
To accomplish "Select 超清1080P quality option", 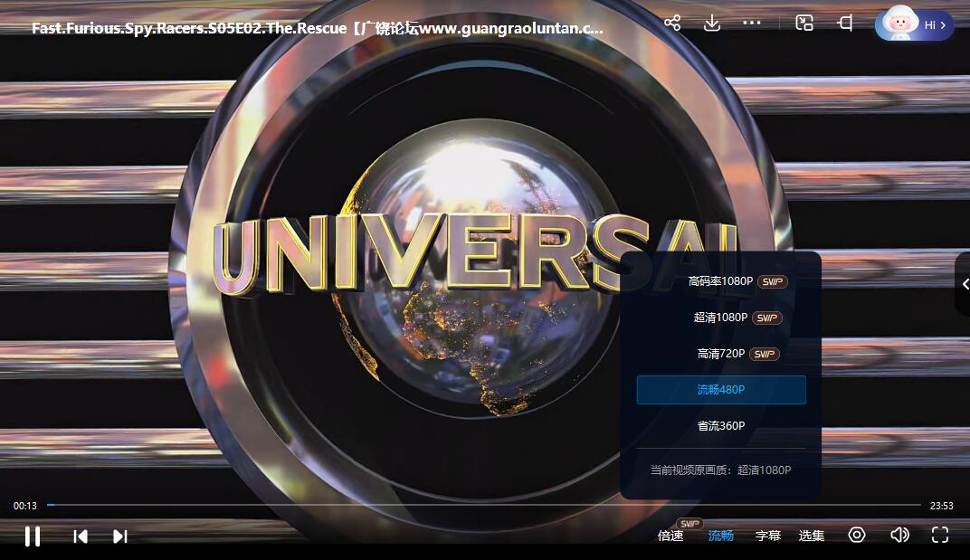I will (720, 318).
